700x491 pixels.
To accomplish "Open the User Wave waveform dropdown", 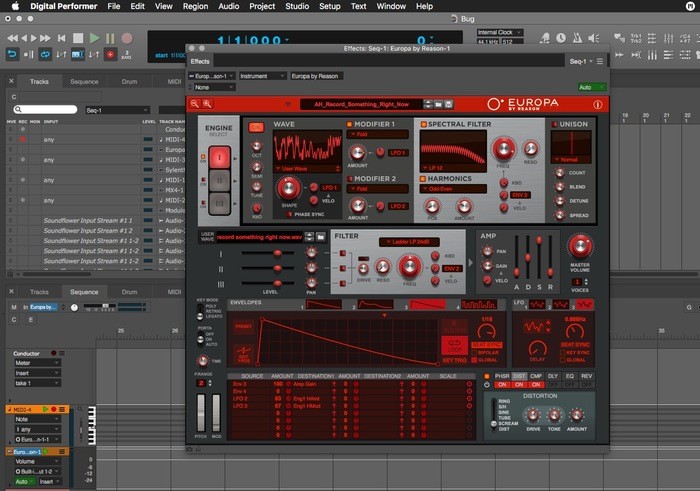I will [307, 169].
